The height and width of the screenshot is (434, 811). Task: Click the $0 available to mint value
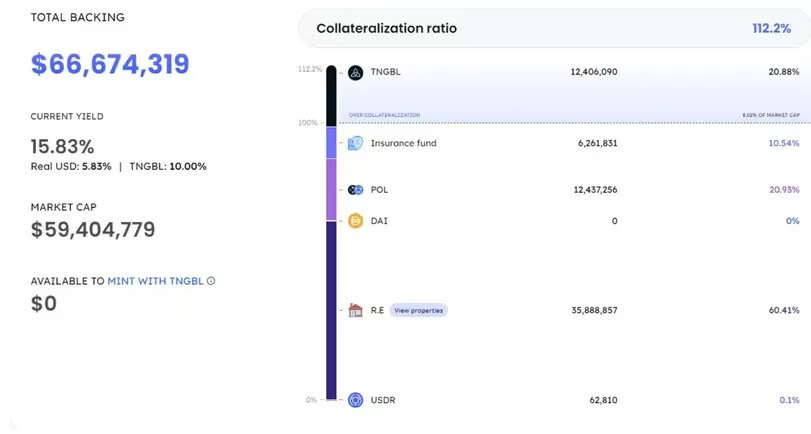(44, 304)
